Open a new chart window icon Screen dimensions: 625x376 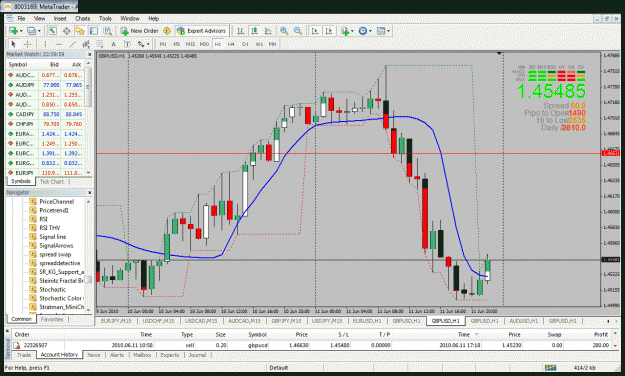[x=13, y=31]
